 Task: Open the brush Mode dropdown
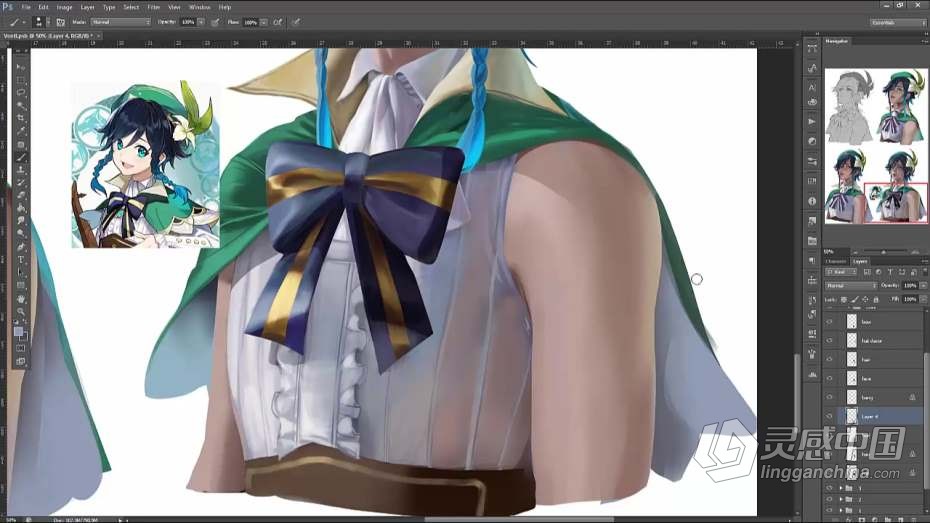click(x=121, y=22)
